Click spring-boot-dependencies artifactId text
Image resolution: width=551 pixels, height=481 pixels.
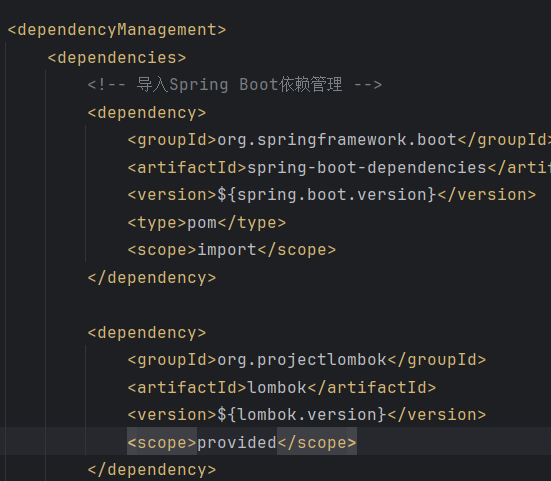(367, 168)
